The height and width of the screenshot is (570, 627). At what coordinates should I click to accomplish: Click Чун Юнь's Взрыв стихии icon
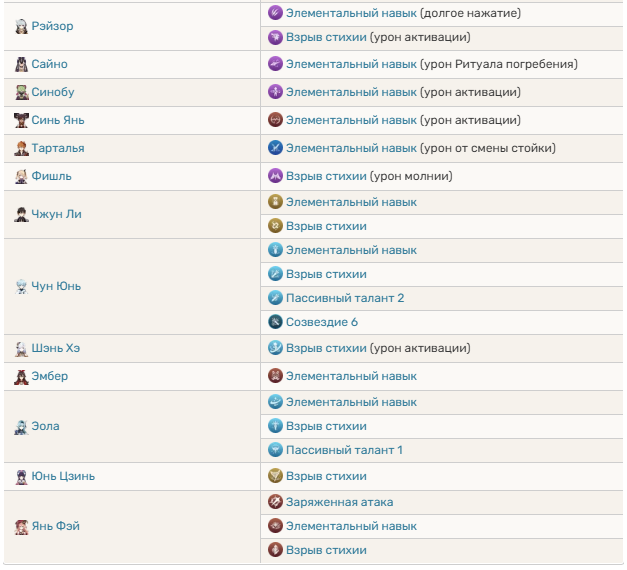[275, 274]
